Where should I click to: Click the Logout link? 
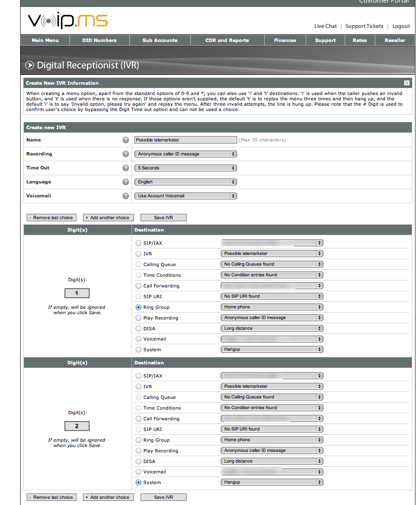click(x=401, y=26)
